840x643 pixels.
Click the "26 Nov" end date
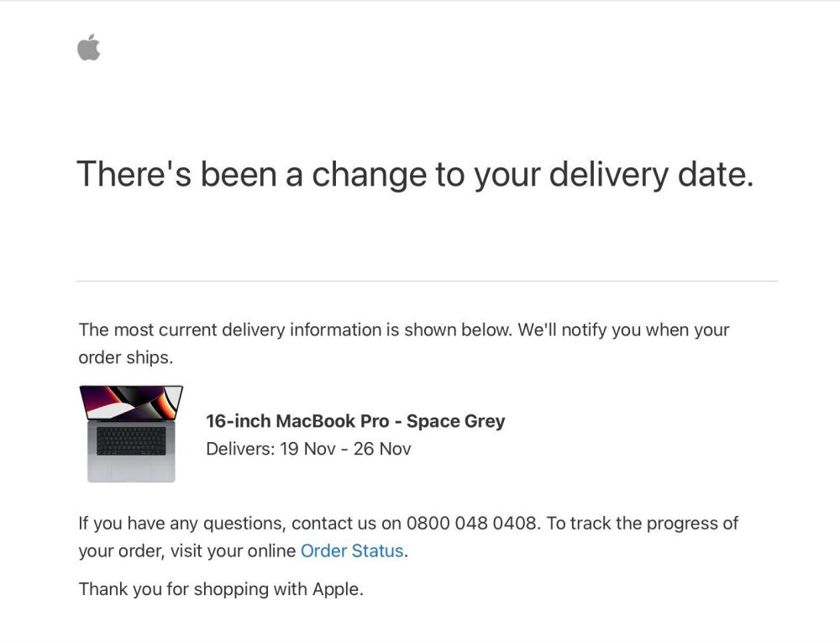click(382, 449)
